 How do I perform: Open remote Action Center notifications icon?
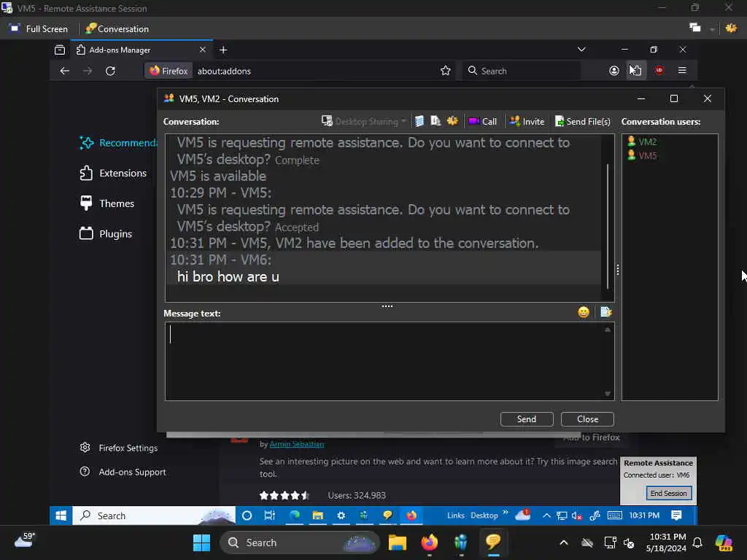[x=676, y=516]
